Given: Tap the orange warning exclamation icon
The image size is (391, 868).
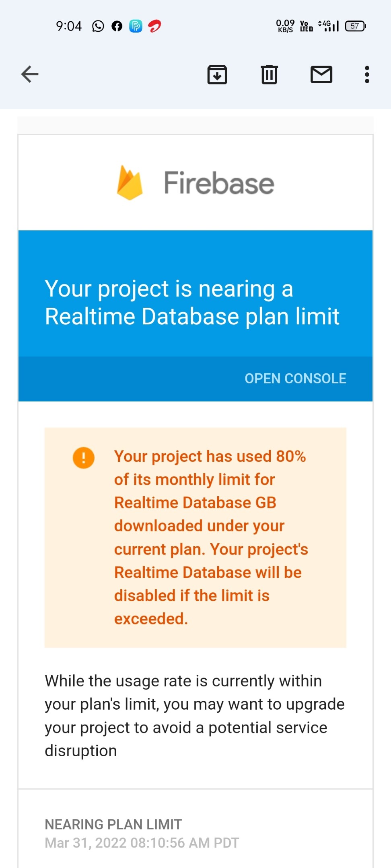Looking at the screenshot, I should pos(84,458).
